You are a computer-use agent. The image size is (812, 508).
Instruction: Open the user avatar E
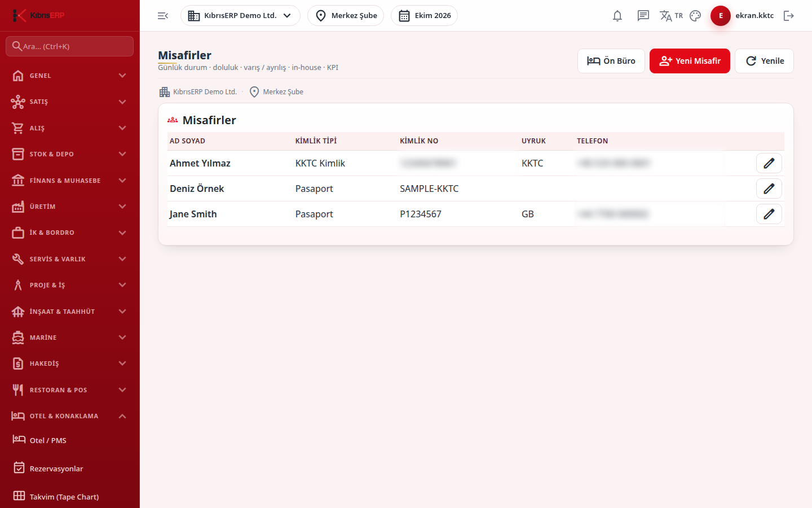tap(721, 16)
